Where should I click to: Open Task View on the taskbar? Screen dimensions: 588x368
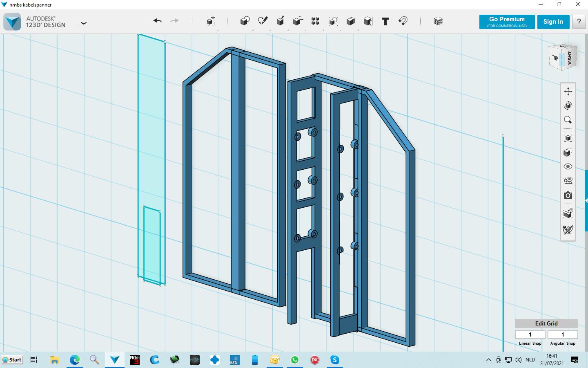coord(34,360)
